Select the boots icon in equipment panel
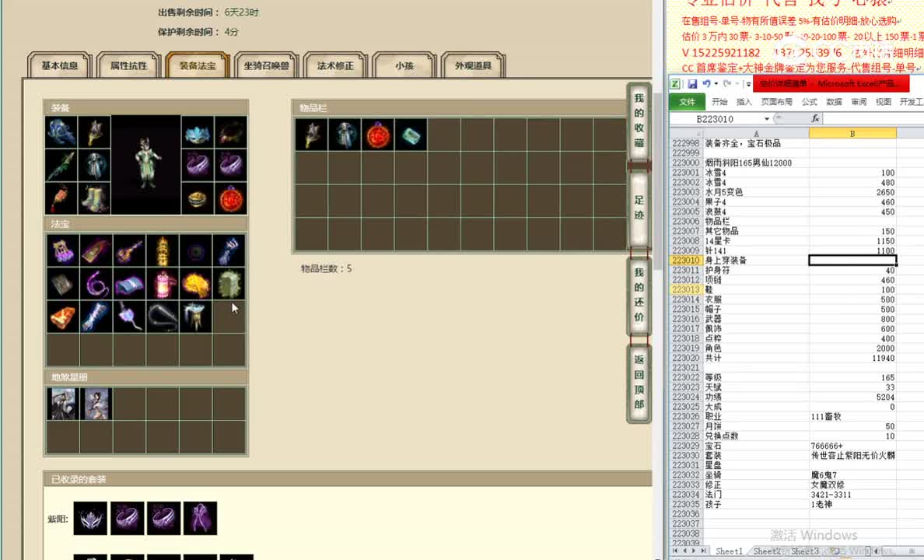 click(94, 198)
